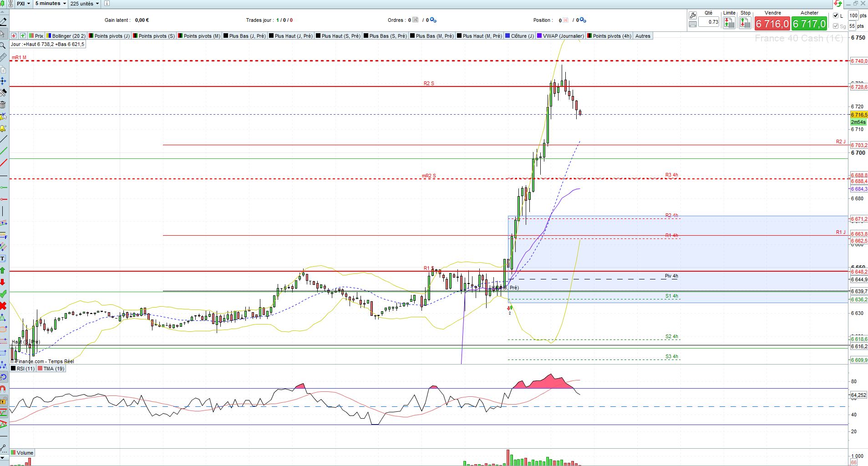Open the PXI instrument dropdown

point(23,4)
